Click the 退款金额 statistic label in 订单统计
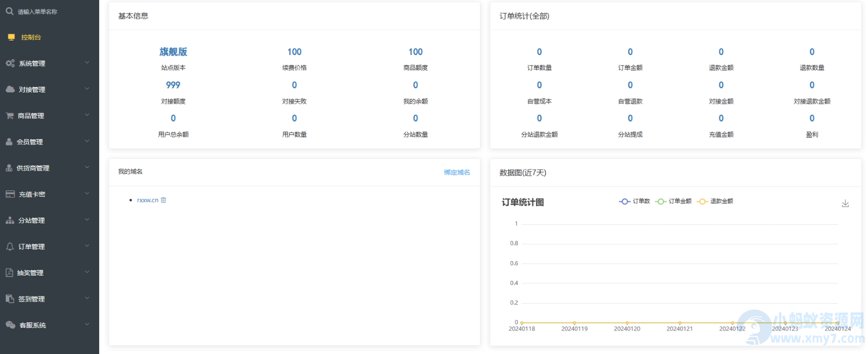The height and width of the screenshot is (354, 868). point(721,68)
